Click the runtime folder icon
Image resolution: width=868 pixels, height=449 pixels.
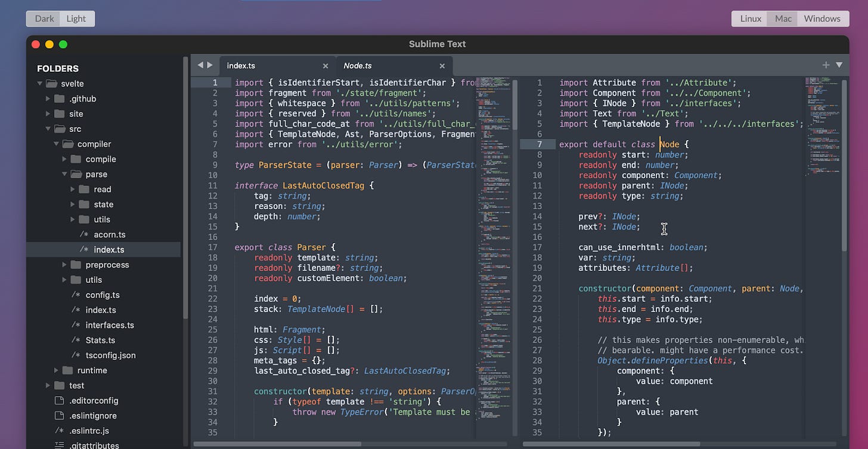67,370
